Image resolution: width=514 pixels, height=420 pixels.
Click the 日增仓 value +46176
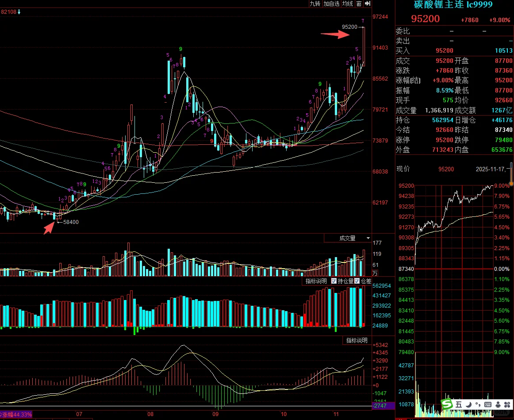coord(502,120)
